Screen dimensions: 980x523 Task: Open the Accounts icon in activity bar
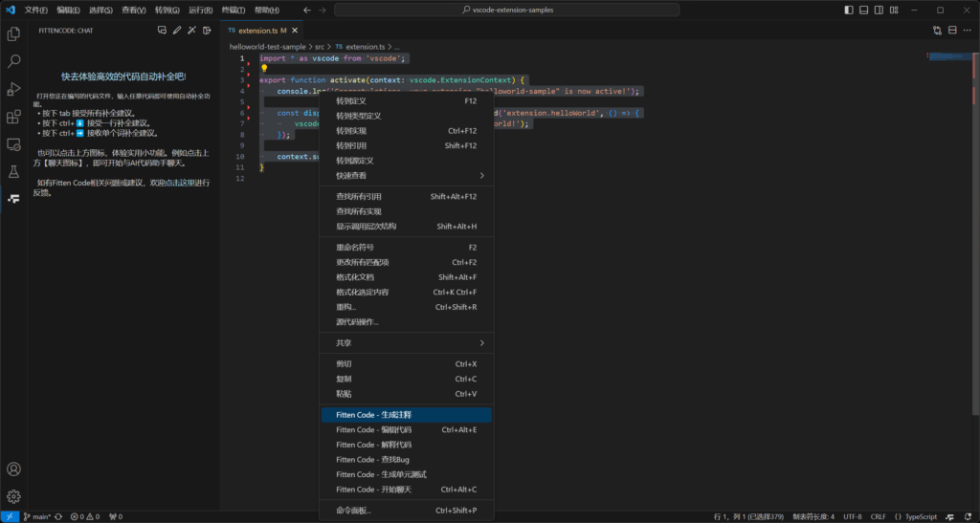coord(13,469)
